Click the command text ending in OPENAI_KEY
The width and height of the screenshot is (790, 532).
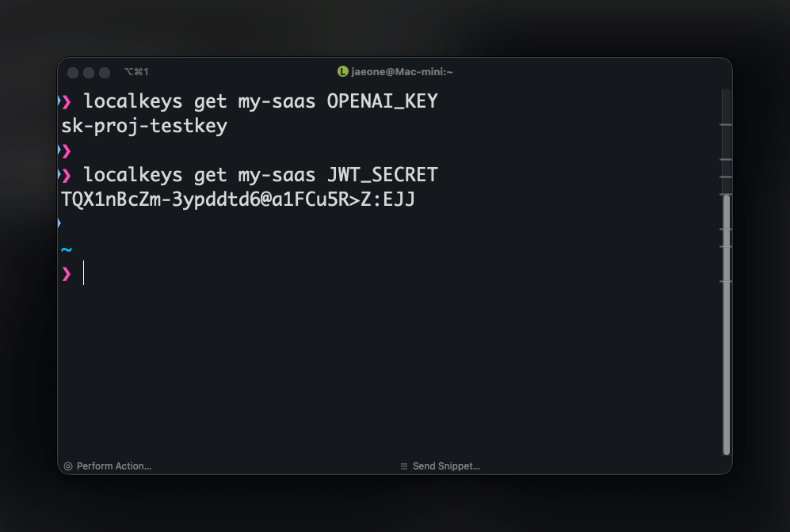261,101
